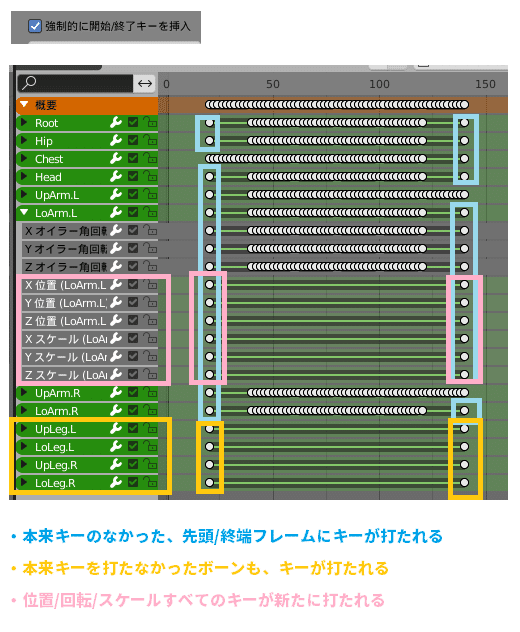Select the Y オイラー角回転 channel row
This screenshot has width=520, height=632.
pyautogui.click(x=90, y=249)
